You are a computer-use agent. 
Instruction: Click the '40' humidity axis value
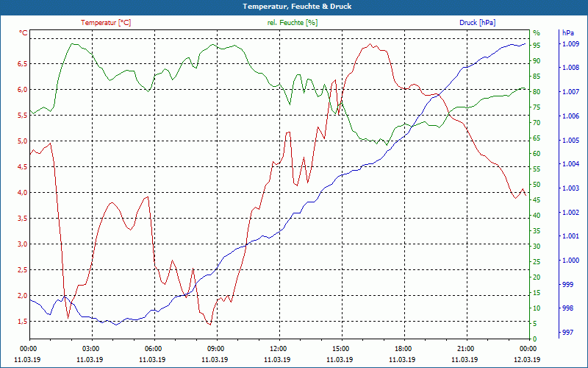click(x=537, y=216)
